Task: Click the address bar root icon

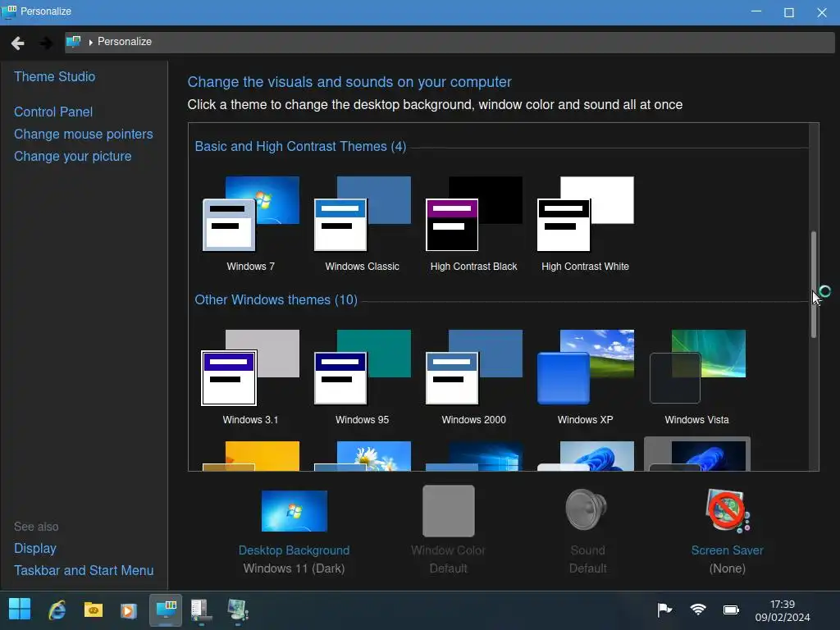Action: pos(73,41)
